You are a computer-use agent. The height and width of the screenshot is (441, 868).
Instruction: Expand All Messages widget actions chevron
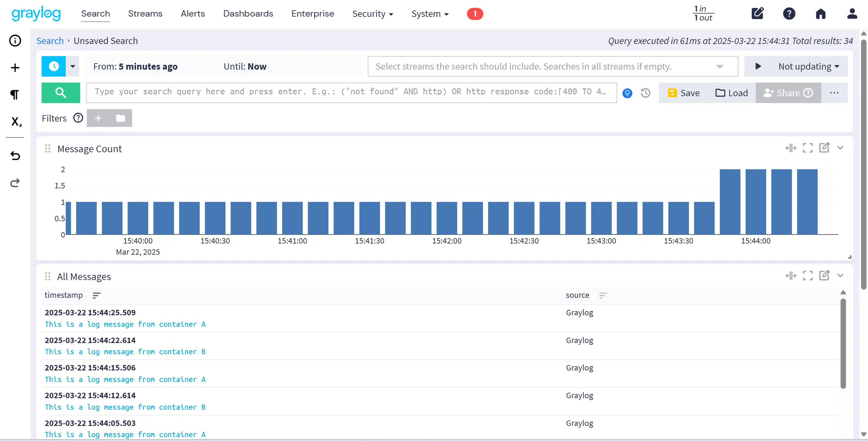[x=840, y=276]
